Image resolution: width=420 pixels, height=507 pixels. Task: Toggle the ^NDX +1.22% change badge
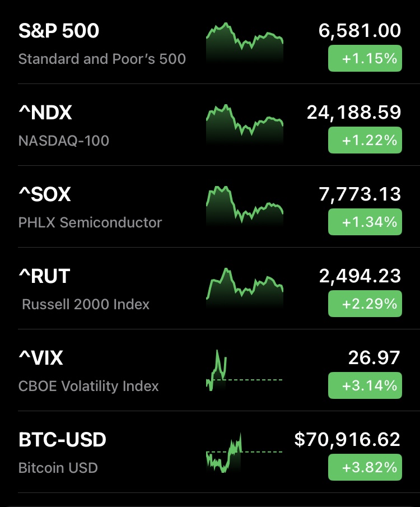(365, 140)
